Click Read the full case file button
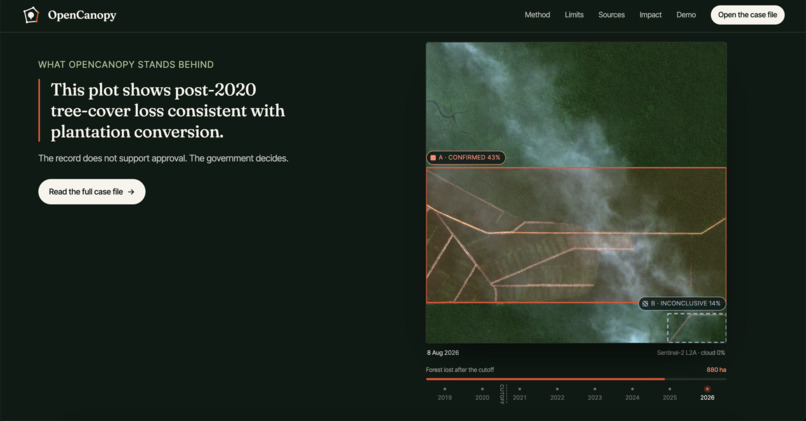 click(91, 192)
